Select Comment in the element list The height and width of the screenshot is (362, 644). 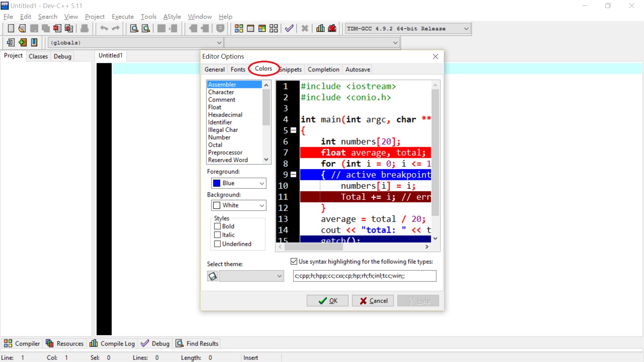(222, 100)
